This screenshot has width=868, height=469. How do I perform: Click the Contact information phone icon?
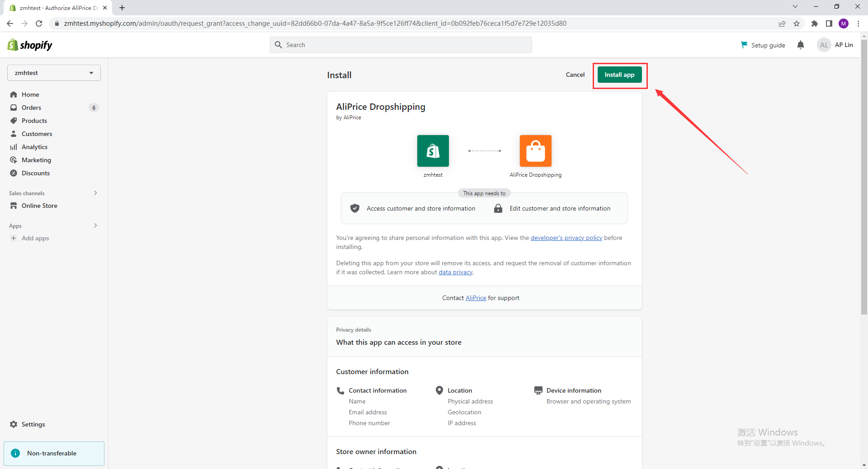[x=340, y=390]
